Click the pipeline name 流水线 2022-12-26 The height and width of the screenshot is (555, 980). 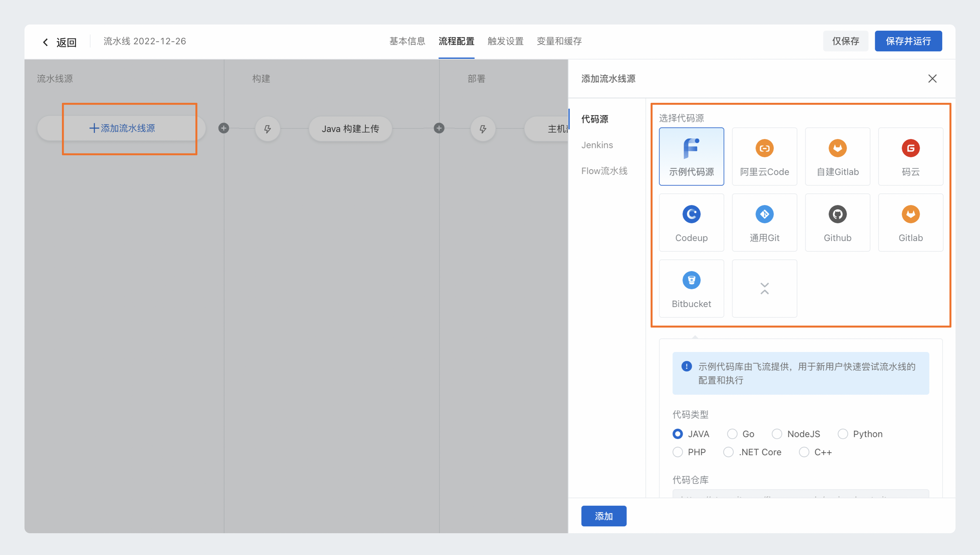[145, 41]
